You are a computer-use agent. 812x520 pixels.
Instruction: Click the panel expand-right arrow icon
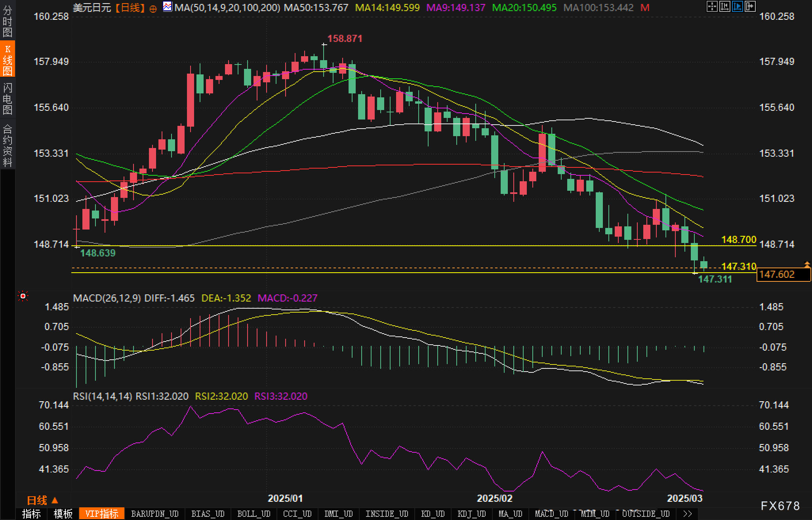coord(750,6)
